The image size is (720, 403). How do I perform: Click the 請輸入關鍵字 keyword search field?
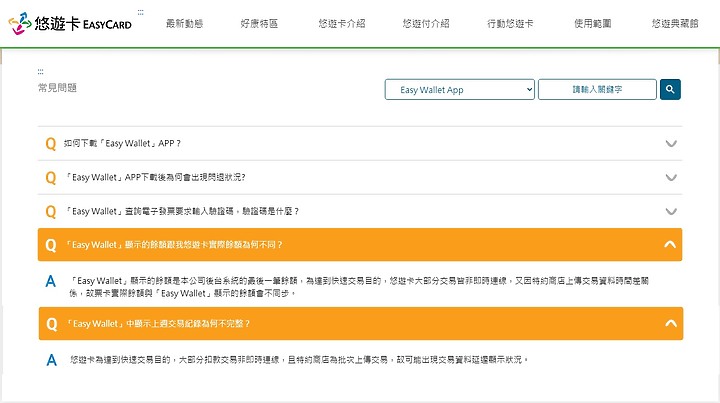pyautogui.click(x=597, y=90)
